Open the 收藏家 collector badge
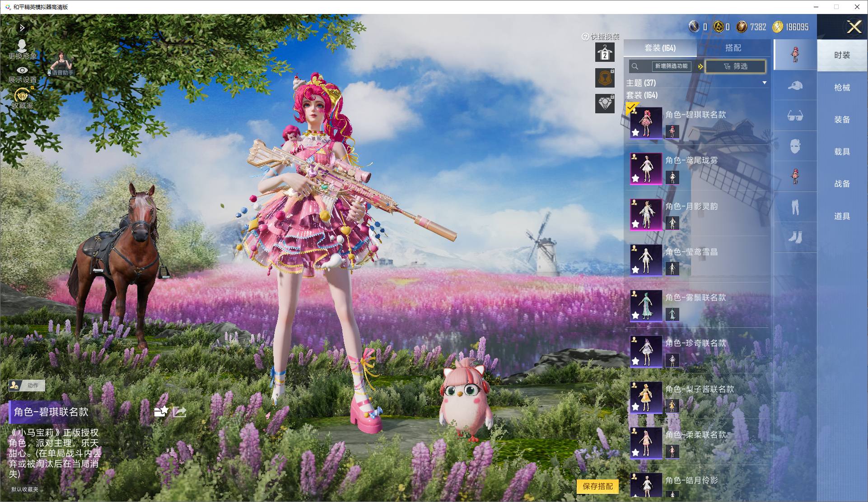The width and height of the screenshot is (868, 502). [22, 98]
